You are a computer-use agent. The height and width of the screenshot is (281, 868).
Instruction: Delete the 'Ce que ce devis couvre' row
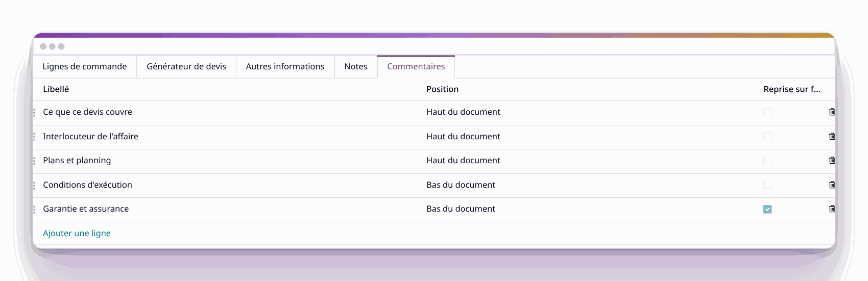pyautogui.click(x=832, y=112)
